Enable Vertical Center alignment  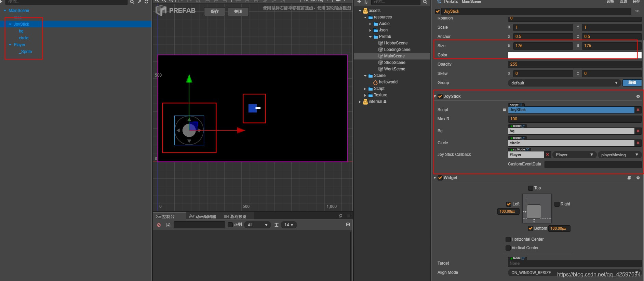508,248
